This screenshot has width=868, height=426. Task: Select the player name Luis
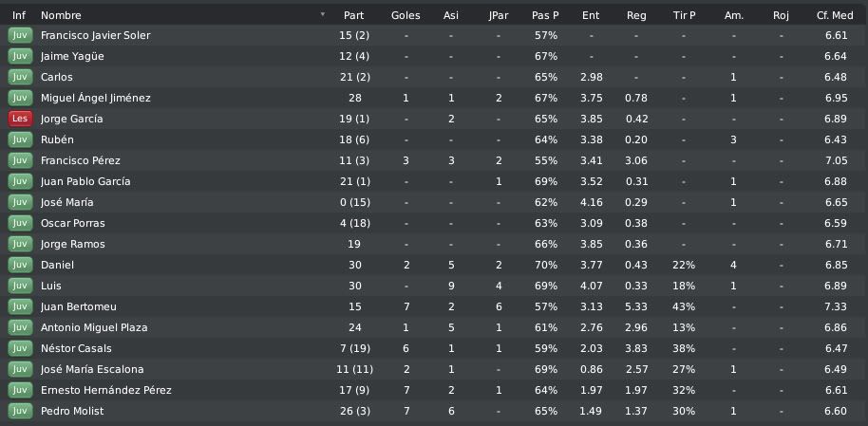(x=51, y=286)
